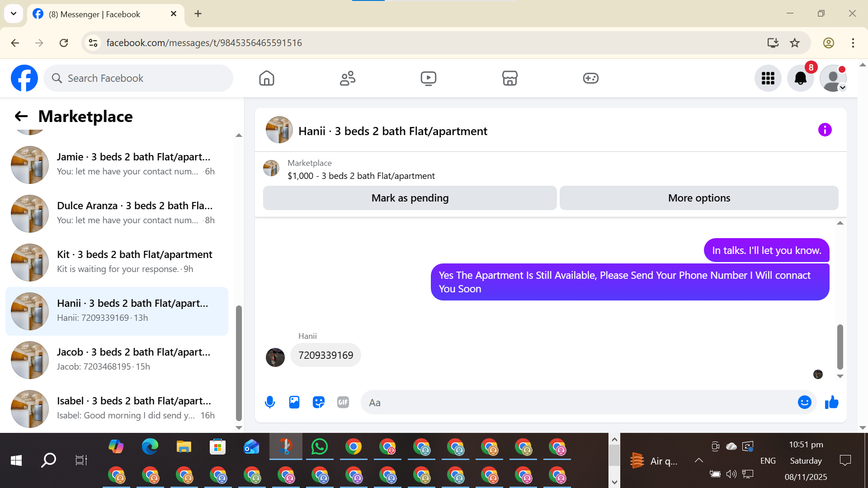Click the Mark as pending button
Viewport: 868px width, 488px height.
(x=410, y=198)
